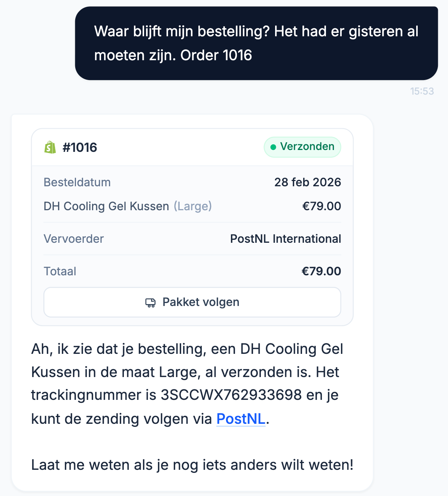The image size is (448, 496).
Task: Click the product price €79.00
Action: [x=321, y=206]
